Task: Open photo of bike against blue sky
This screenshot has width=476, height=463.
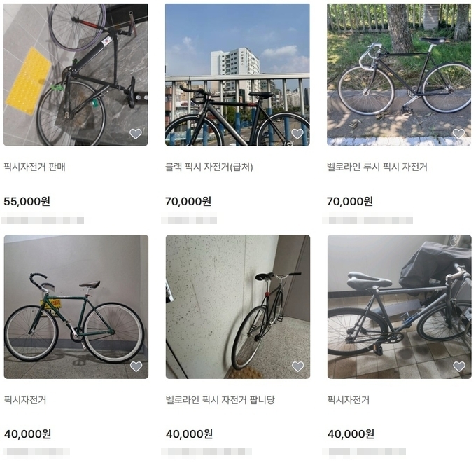Action: click(x=237, y=75)
